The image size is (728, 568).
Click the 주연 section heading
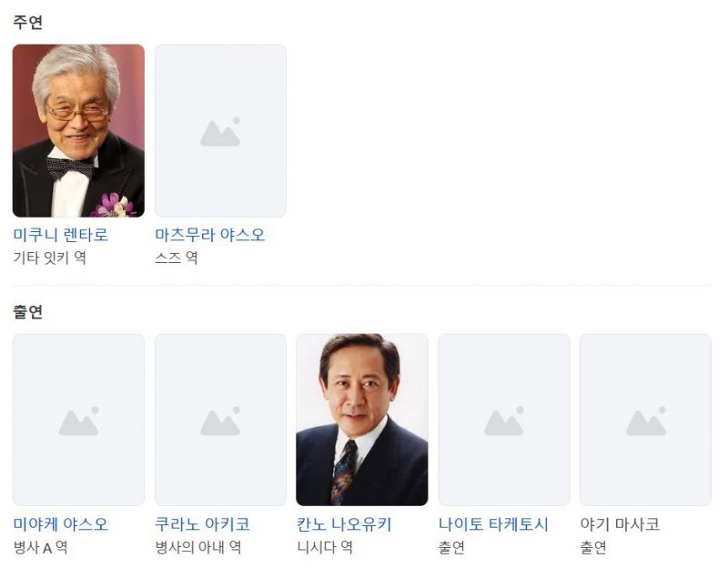tap(28, 22)
